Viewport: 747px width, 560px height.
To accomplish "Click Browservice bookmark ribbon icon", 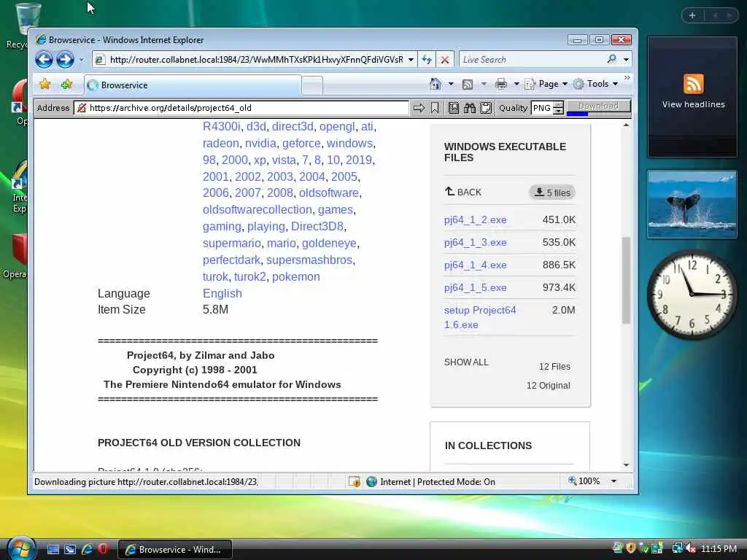I will point(435,108).
